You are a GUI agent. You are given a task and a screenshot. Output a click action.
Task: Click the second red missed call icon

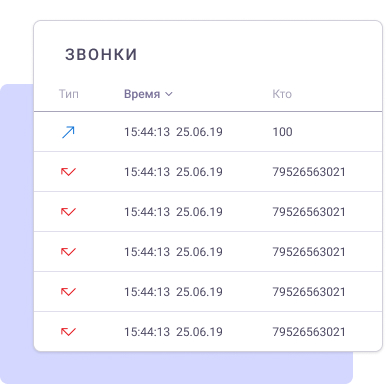68,212
